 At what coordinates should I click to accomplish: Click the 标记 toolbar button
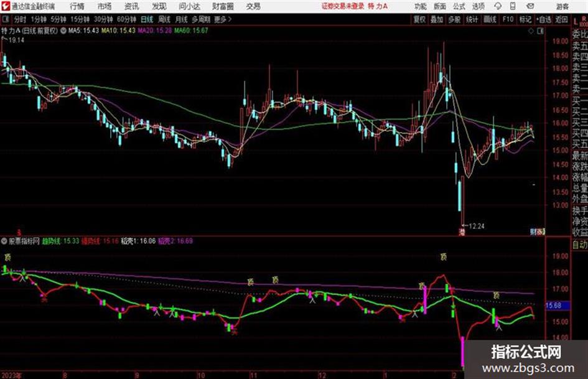[x=525, y=19]
